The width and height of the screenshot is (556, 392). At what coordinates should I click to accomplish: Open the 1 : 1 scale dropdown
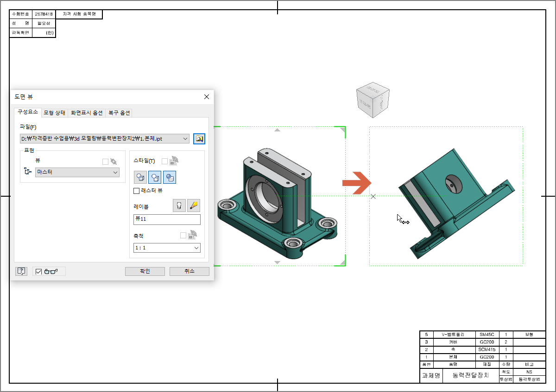(x=196, y=248)
